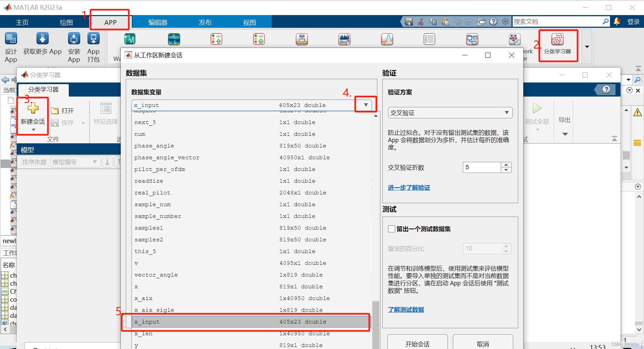The width and height of the screenshot is (644, 349).
Task: Decrease cross-validation folds stepper
Action: 506,170
